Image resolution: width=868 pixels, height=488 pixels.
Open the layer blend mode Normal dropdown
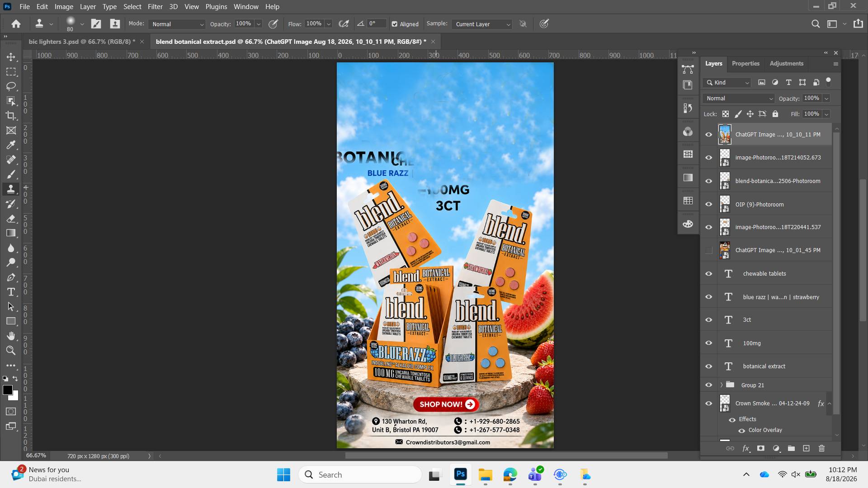click(739, 99)
